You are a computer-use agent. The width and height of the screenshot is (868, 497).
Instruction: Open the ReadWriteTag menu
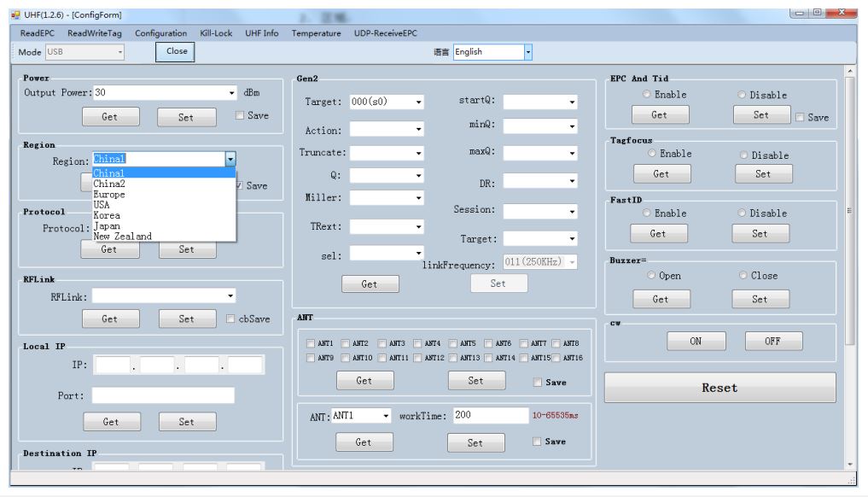pos(94,33)
